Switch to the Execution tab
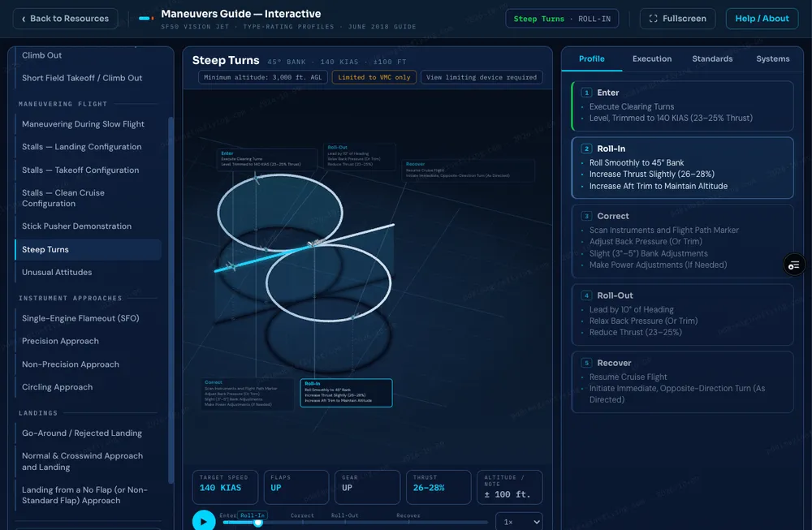812x530 pixels. tap(651, 59)
